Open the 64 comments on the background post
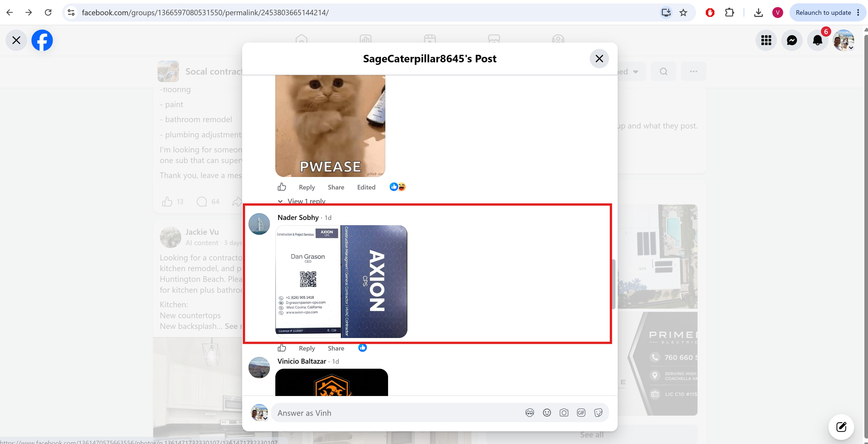 (208, 202)
